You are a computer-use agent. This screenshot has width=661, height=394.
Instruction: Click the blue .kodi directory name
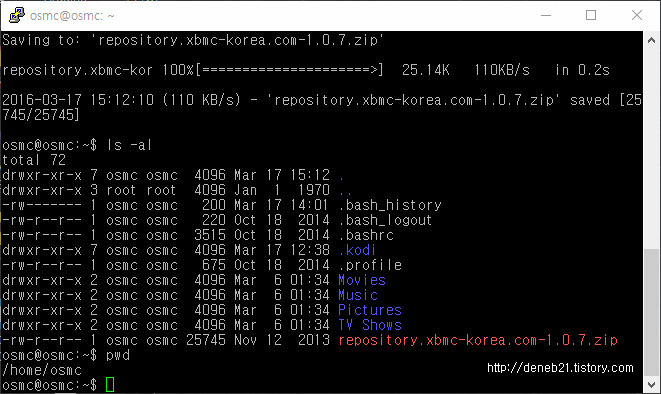[357, 250]
